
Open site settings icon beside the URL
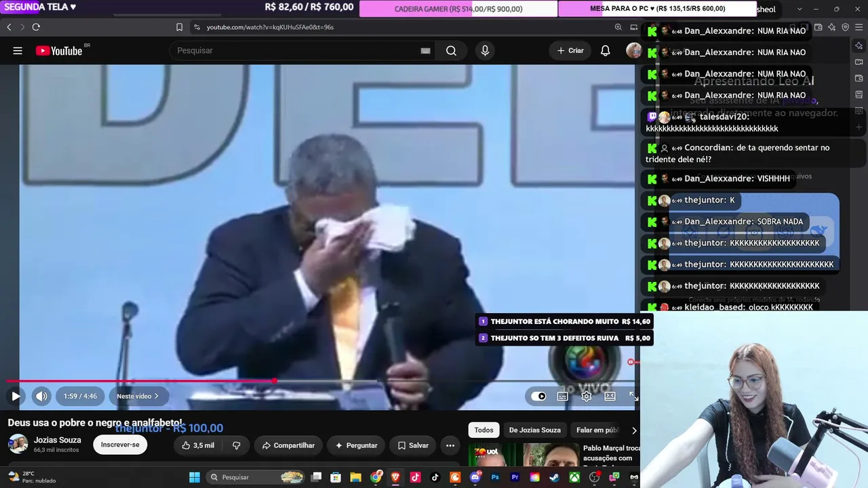pyautogui.click(x=197, y=27)
